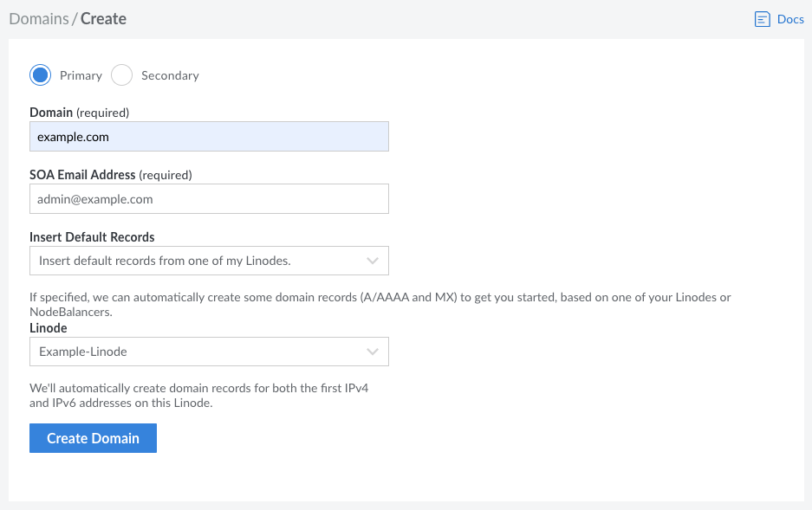
Task: Place cursor in the admin@example.com email box
Action: coord(208,198)
